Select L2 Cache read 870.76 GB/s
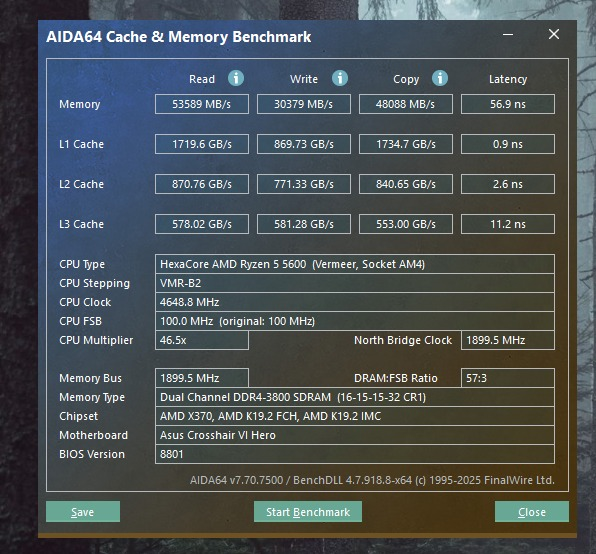The height and width of the screenshot is (554, 596). [x=202, y=184]
